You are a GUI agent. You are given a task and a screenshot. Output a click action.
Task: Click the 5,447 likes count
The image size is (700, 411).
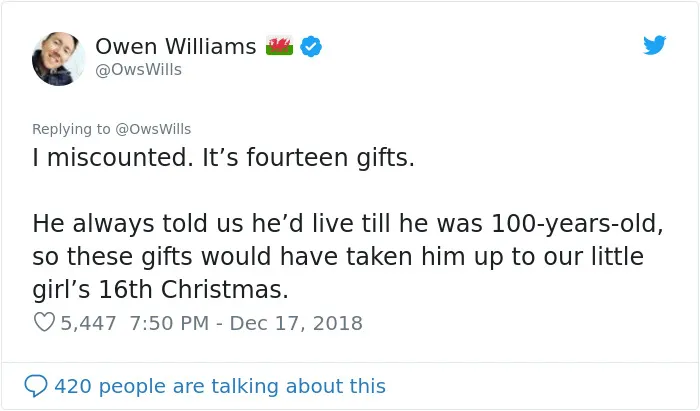(x=88, y=323)
